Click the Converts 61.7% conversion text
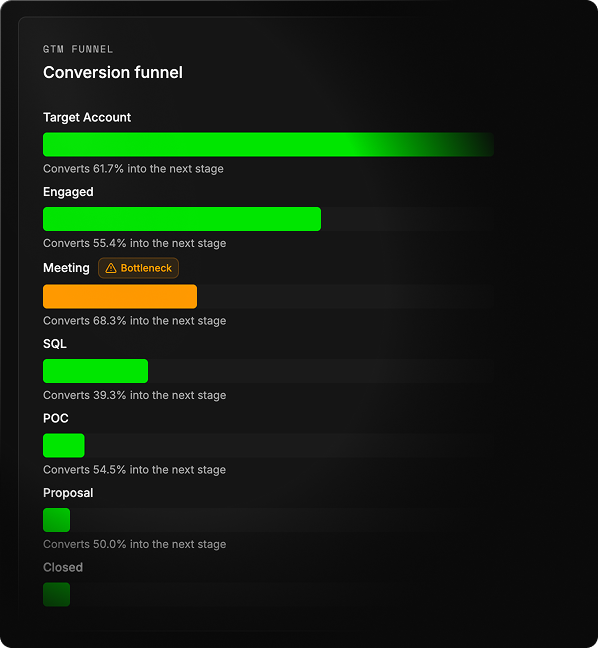This screenshot has height=648, width=598. click(133, 169)
